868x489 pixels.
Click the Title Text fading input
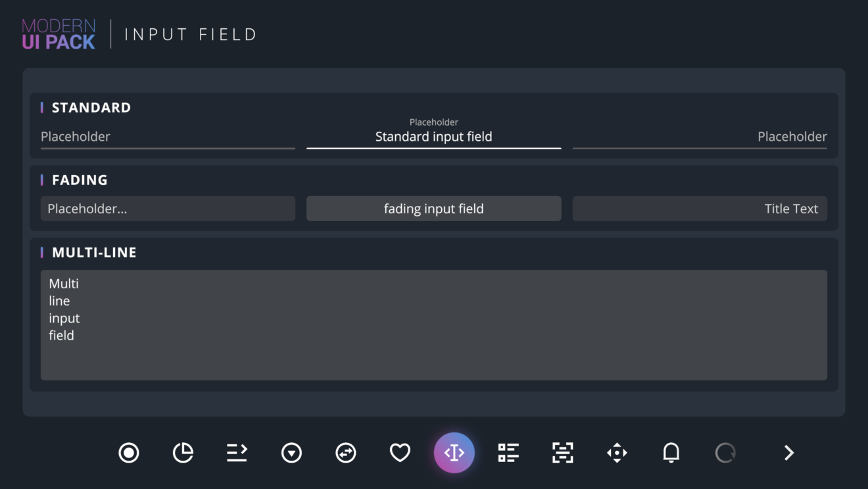700,208
